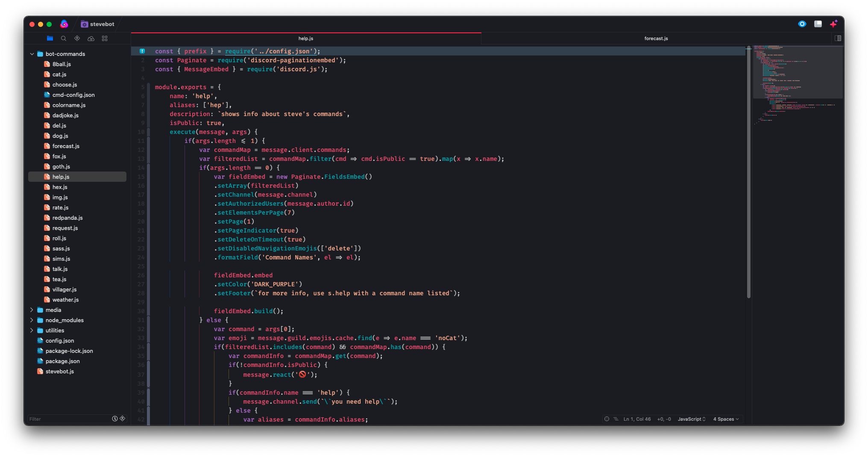
Task: Toggle the window layout panes icon
Action: click(818, 24)
